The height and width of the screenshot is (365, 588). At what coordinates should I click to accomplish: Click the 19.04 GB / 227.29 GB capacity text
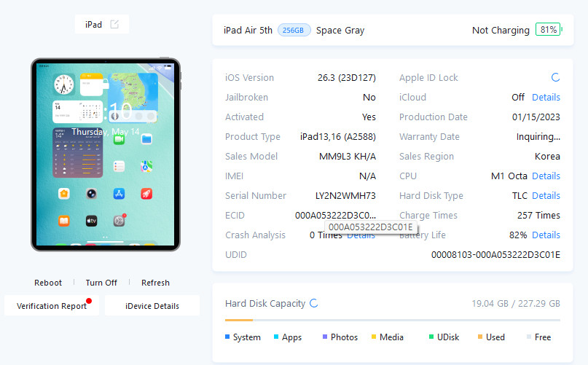pyautogui.click(x=516, y=304)
